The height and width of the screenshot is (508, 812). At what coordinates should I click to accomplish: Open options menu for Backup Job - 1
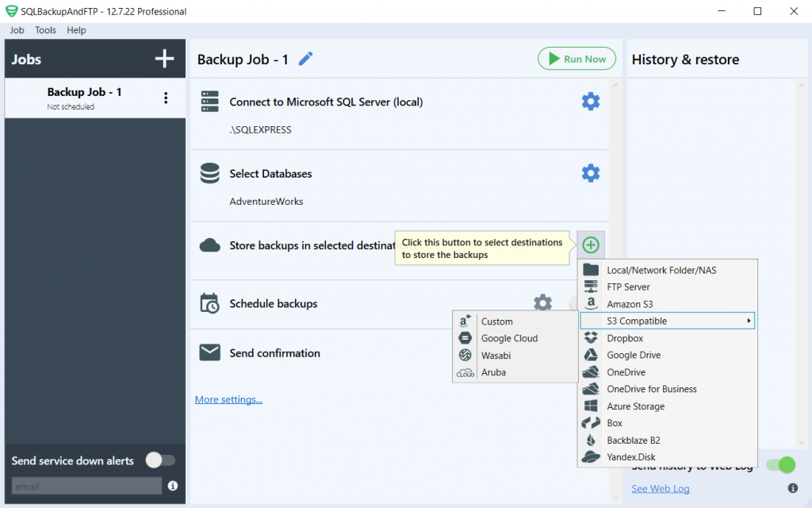point(166,98)
